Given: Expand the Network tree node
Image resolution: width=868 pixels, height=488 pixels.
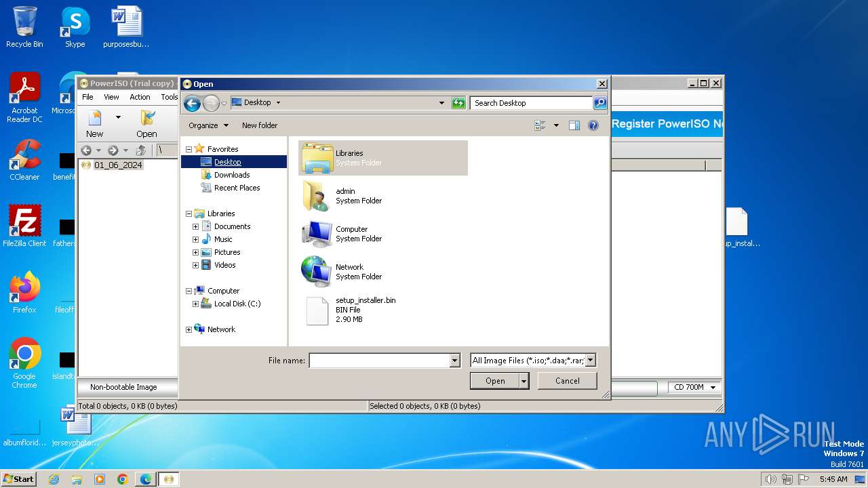Looking at the screenshot, I should tap(189, 329).
